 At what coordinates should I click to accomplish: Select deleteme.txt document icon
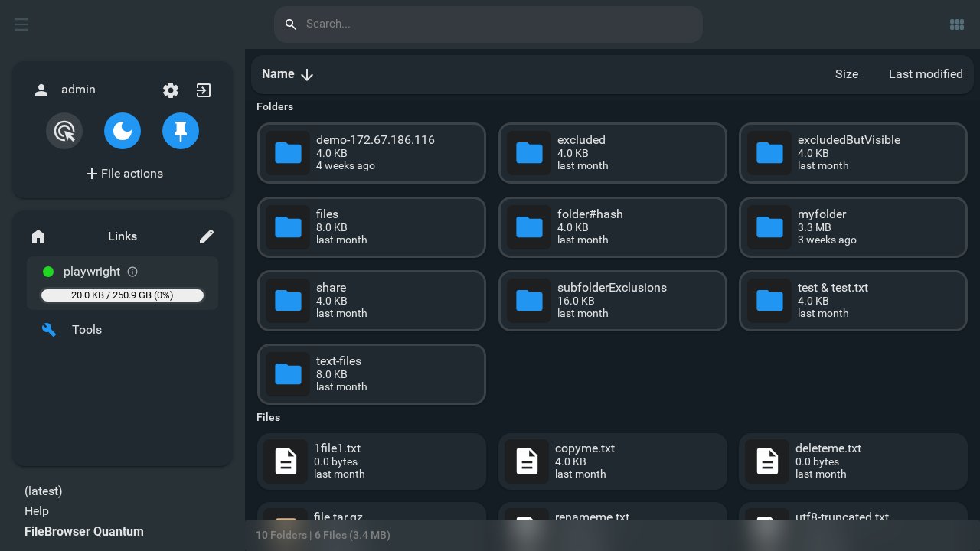(767, 461)
